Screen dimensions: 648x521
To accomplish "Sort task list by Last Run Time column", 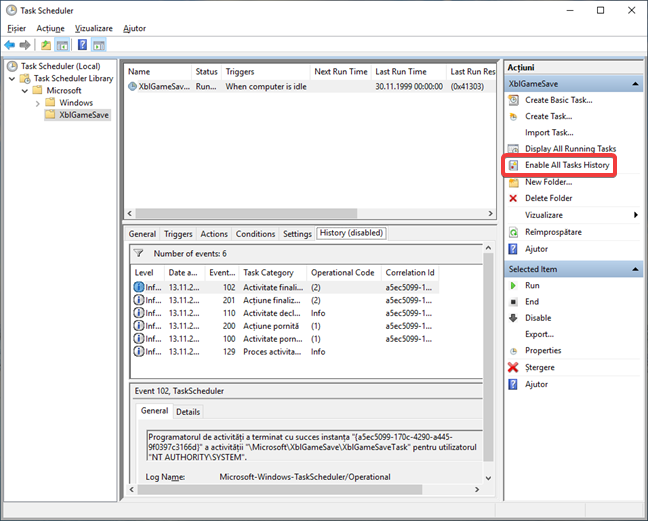I will pos(408,72).
